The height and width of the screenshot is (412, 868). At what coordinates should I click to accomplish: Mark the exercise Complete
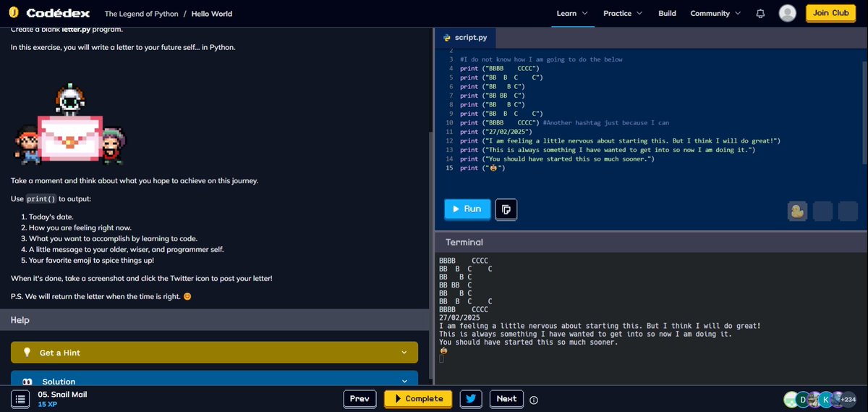(x=418, y=398)
